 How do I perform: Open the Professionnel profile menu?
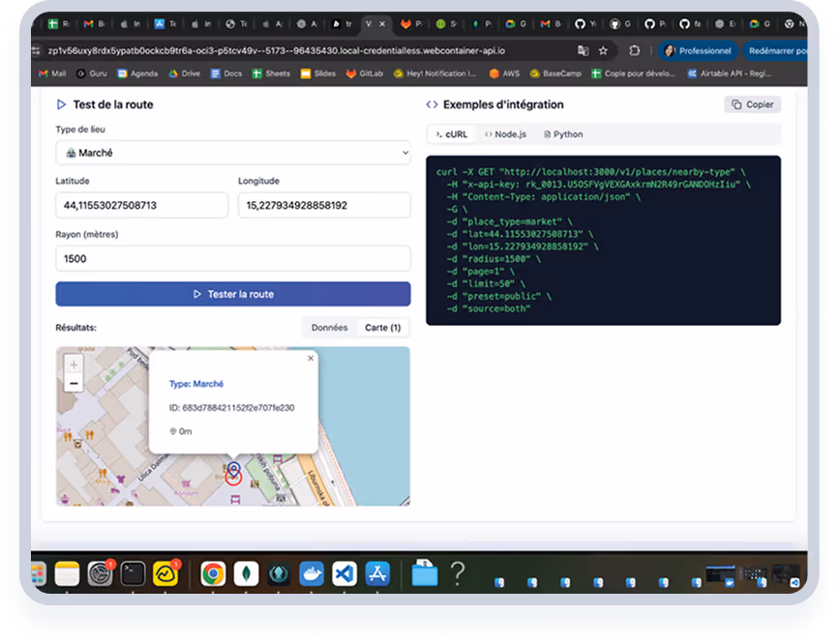pyautogui.click(x=697, y=50)
